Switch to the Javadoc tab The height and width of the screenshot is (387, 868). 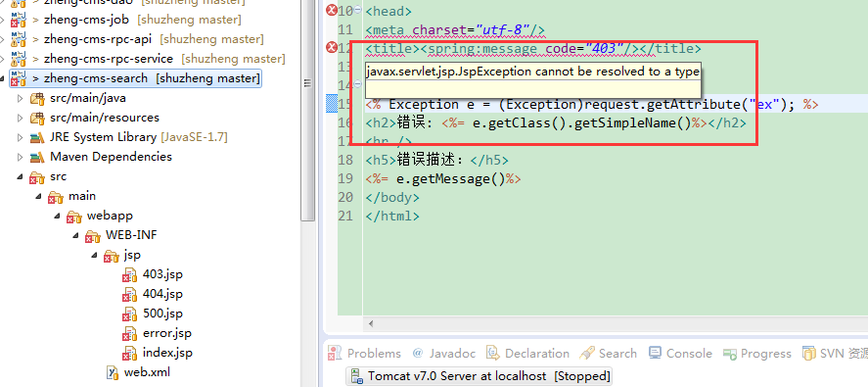pos(443,353)
